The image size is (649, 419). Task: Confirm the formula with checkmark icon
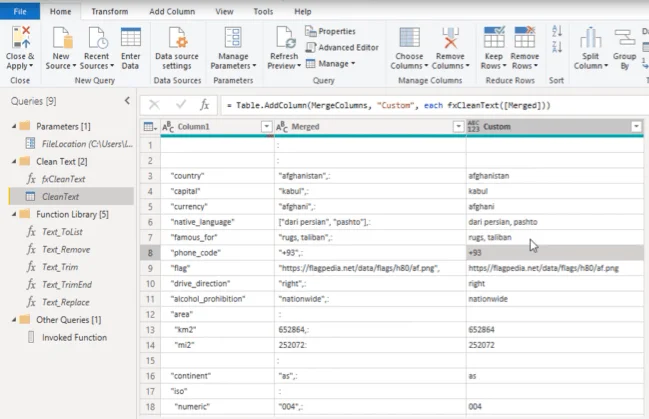click(181, 105)
